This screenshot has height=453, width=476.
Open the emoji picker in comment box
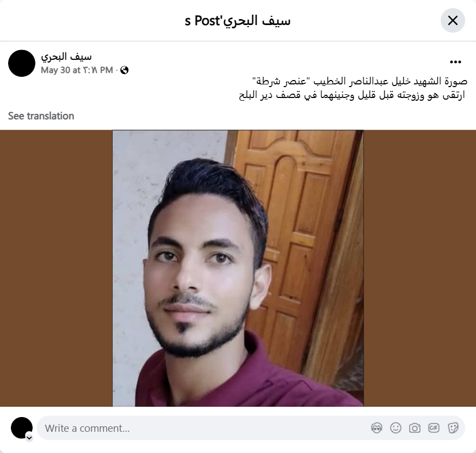(x=395, y=428)
